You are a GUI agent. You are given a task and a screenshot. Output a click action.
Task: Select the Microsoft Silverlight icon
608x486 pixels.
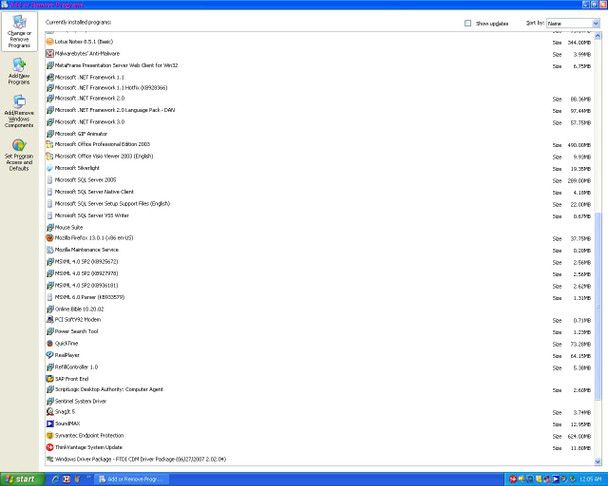click(x=50, y=168)
